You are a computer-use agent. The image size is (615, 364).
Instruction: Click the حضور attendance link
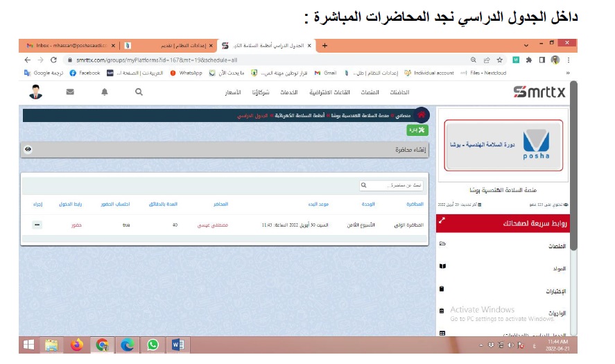[x=76, y=225]
